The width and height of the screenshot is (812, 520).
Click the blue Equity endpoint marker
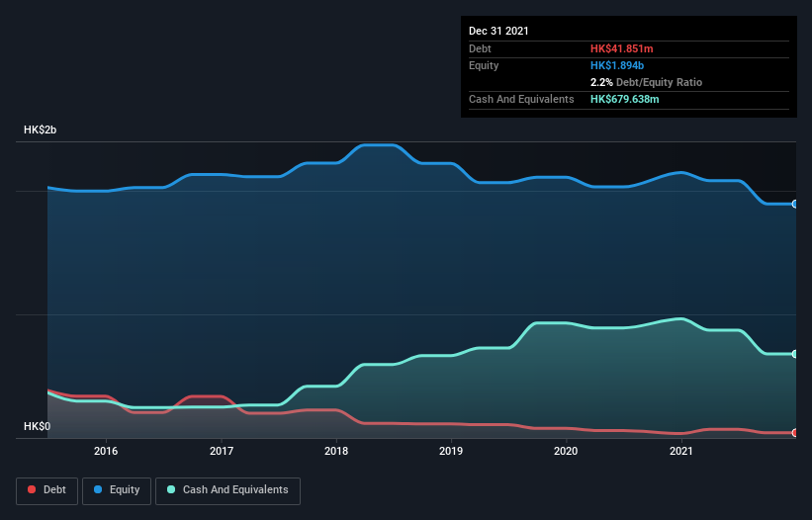pyautogui.click(x=795, y=205)
